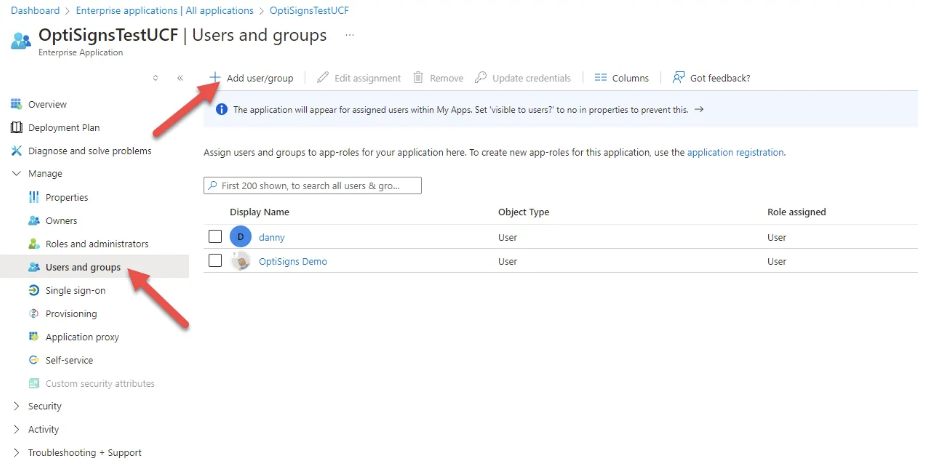
Task: Click the up/down sort arrows in sidebar
Action: coord(155,78)
